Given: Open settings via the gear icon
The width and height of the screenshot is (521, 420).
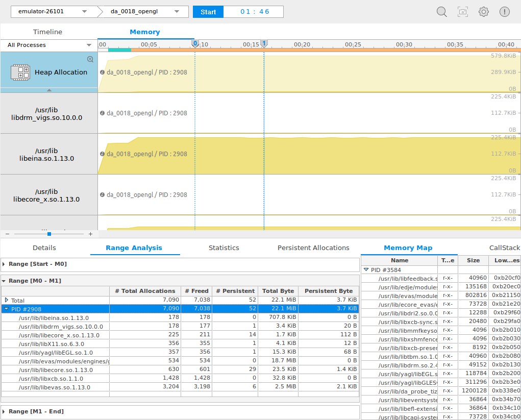Looking at the screenshot, I should click(484, 12).
